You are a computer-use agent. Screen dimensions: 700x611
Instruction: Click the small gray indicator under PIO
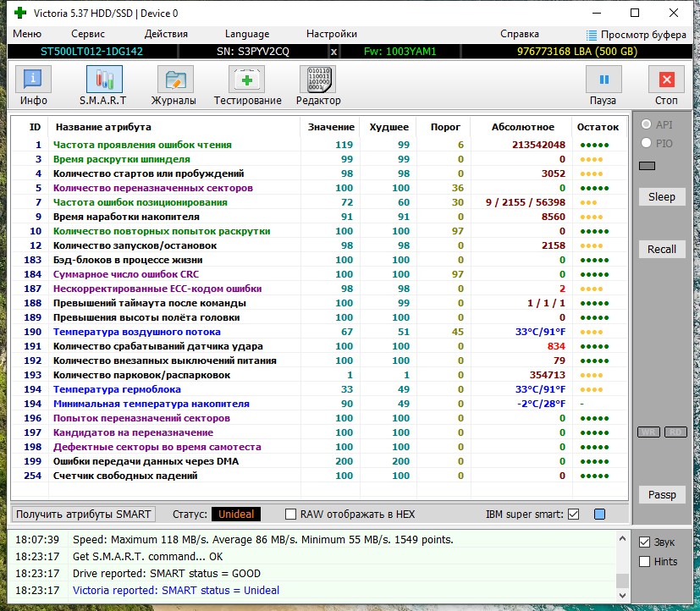click(647, 166)
